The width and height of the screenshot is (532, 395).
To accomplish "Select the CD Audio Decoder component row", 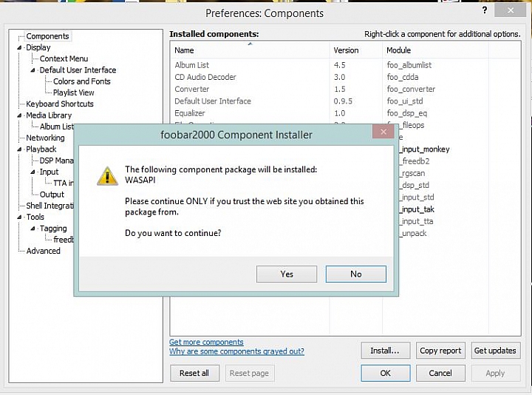I will [345, 77].
